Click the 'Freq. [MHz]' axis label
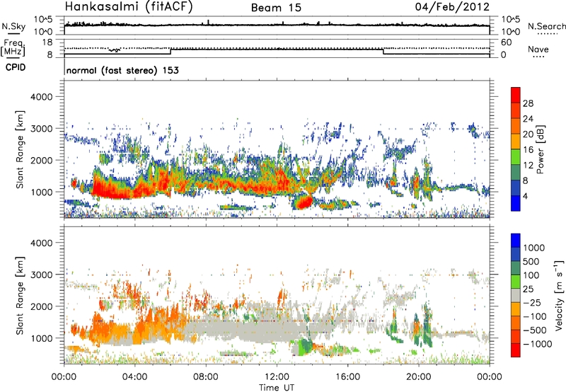This screenshot has width=566, height=392. pos(13,48)
